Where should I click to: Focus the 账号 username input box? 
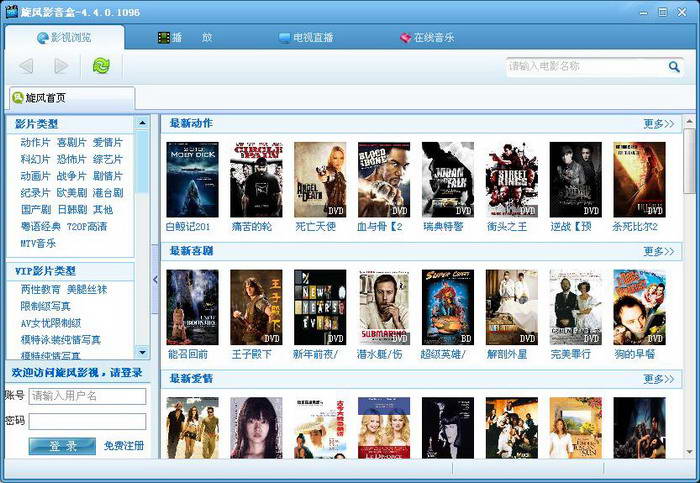88,396
